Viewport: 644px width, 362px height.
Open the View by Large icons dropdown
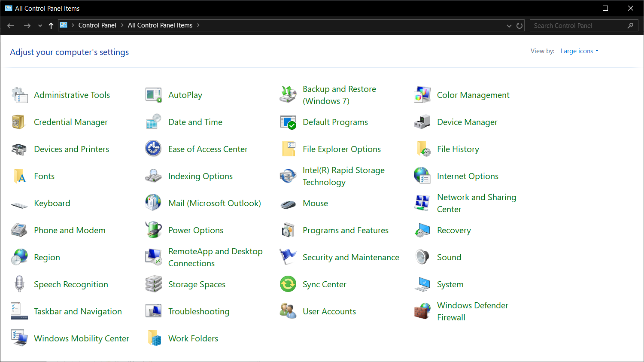click(580, 51)
